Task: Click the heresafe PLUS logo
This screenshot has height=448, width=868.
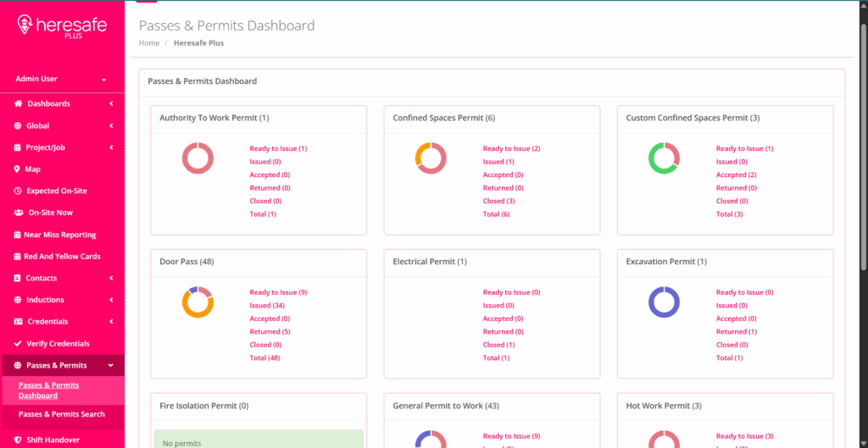Action: (x=62, y=27)
